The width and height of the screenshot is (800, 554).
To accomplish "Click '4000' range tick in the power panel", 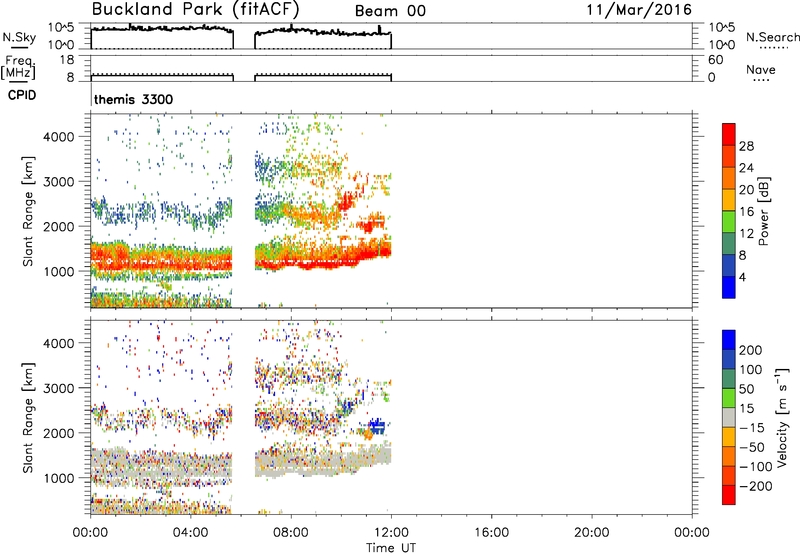I will click(x=58, y=137).
